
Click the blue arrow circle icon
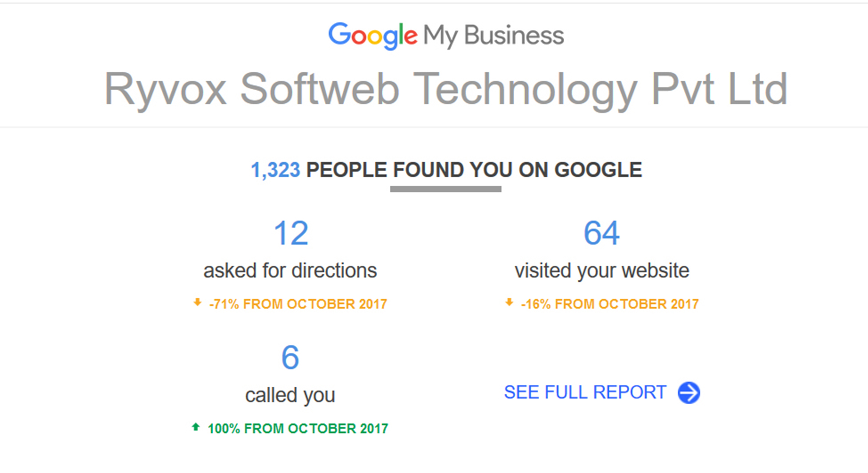point(689,392)
